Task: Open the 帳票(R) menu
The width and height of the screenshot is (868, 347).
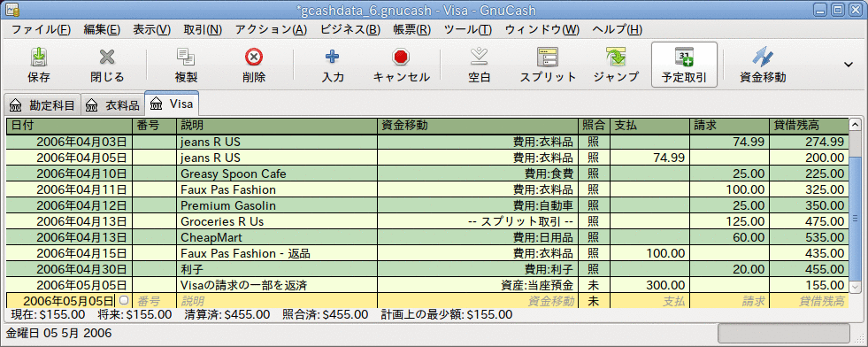Action: point(411,29)
